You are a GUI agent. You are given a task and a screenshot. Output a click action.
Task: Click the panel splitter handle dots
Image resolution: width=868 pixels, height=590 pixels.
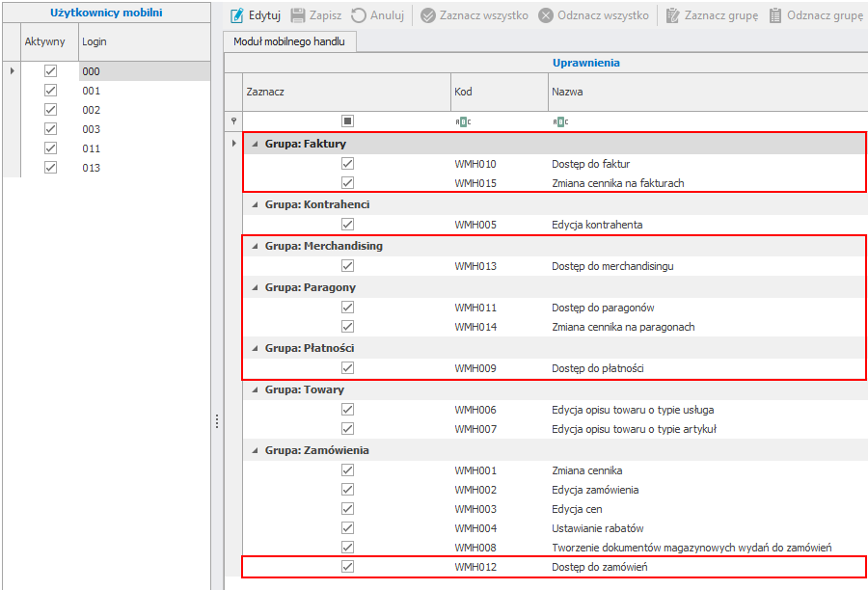[x=217, y=421]
